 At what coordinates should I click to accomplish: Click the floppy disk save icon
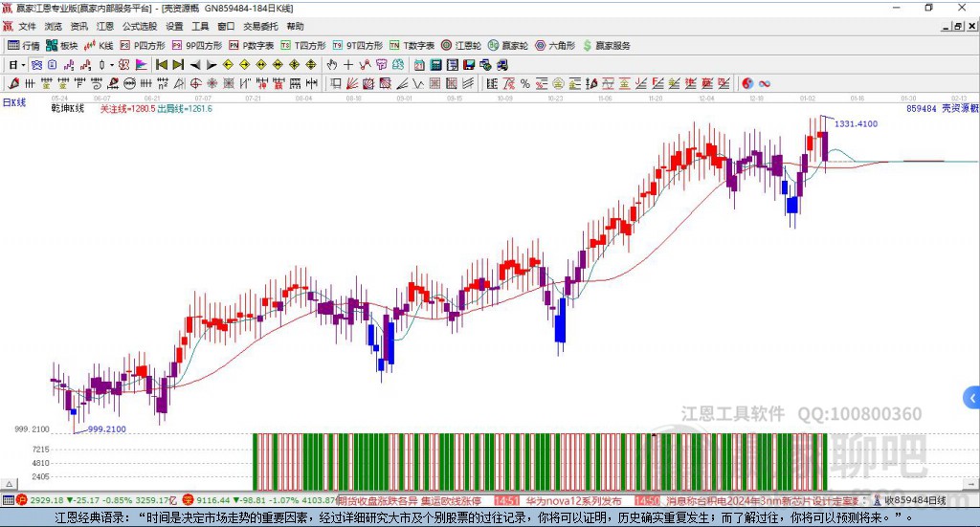point(469,65)
